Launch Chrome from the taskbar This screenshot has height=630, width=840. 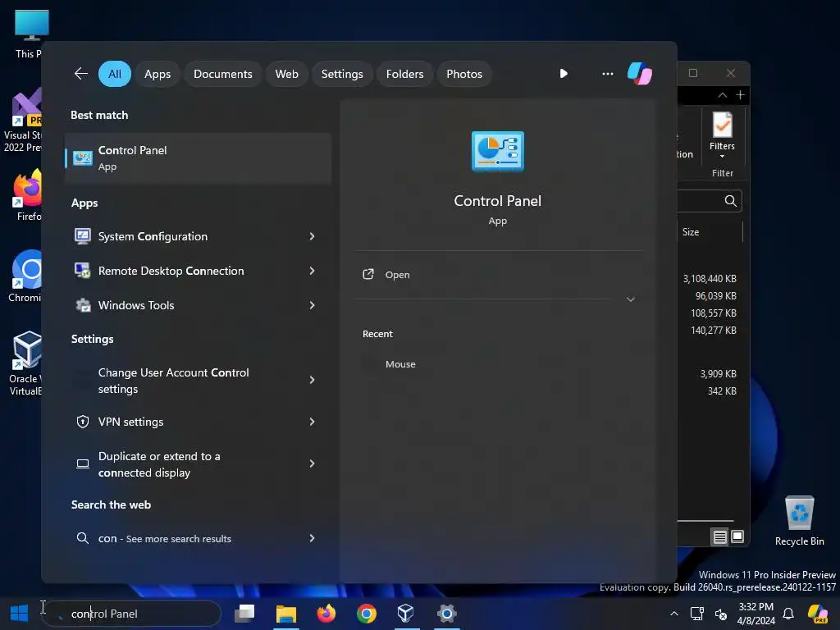click(x=367, y=614)
